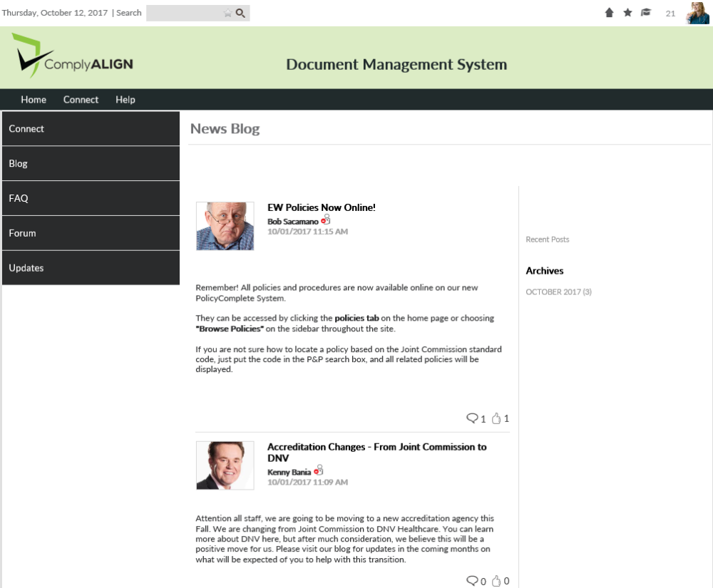713x588 pixels.
Task: Like the Accreditation Changes post
Action: pyautogui.click(x=496, y=581)
